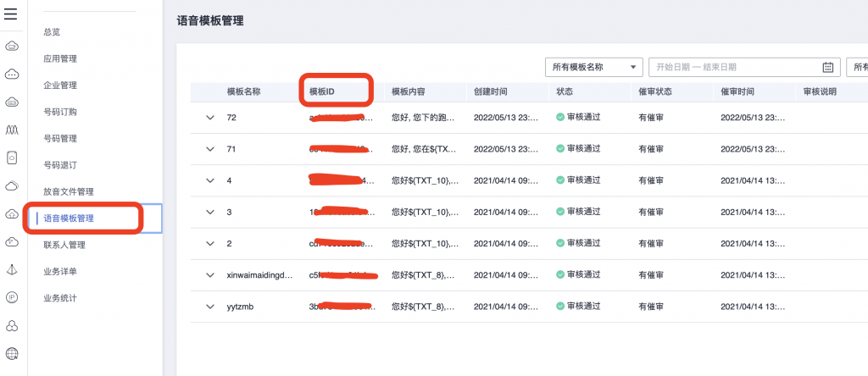
Task: Open 联系人管理 in the side menu
Action: coord(64,245)
